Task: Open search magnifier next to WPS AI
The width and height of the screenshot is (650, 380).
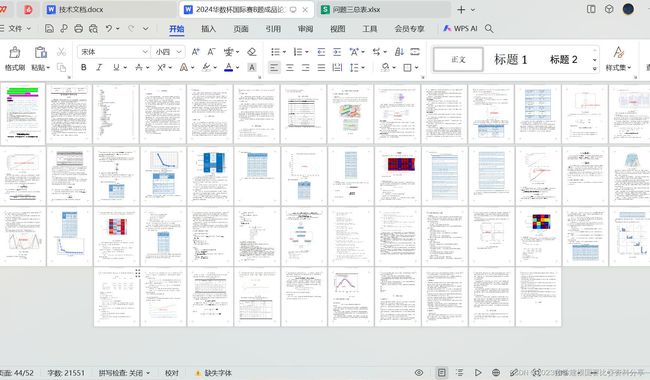Action: coord(489,29)
